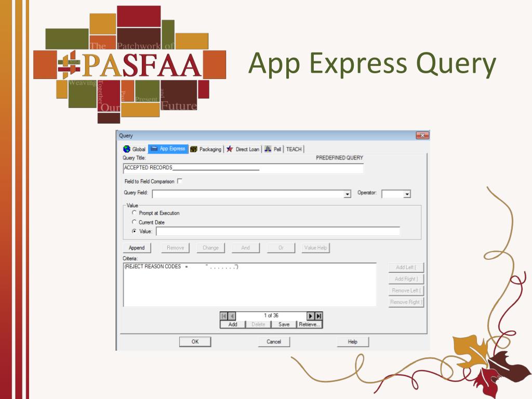
Task: Go to next query record arrow
Action: (311, 316)
